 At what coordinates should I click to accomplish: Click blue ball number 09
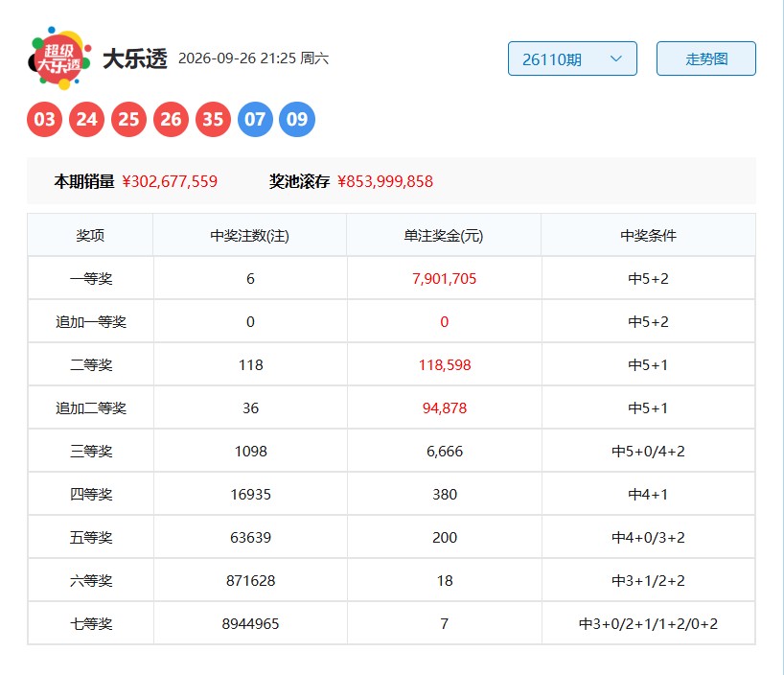coord(297,119)
